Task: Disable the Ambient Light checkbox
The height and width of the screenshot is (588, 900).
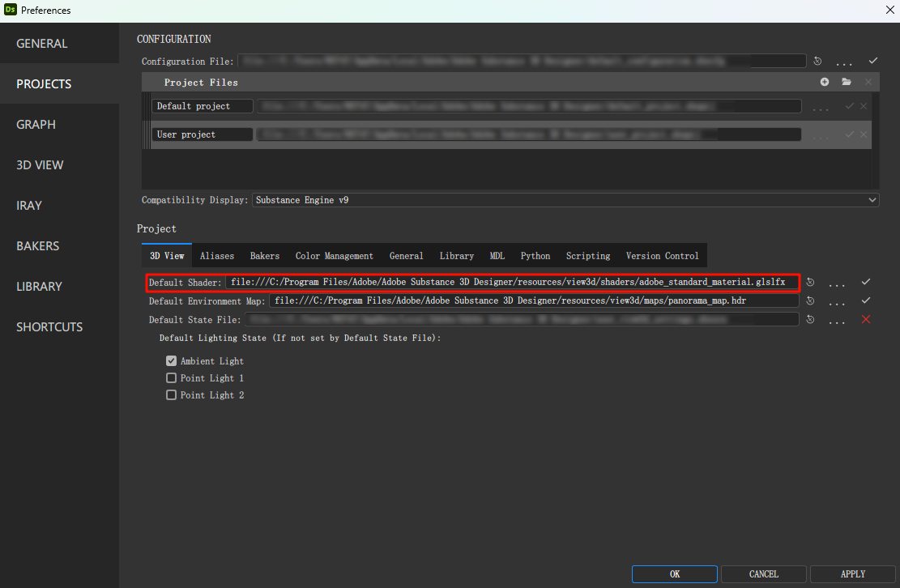Action: (x=171, y=361)
